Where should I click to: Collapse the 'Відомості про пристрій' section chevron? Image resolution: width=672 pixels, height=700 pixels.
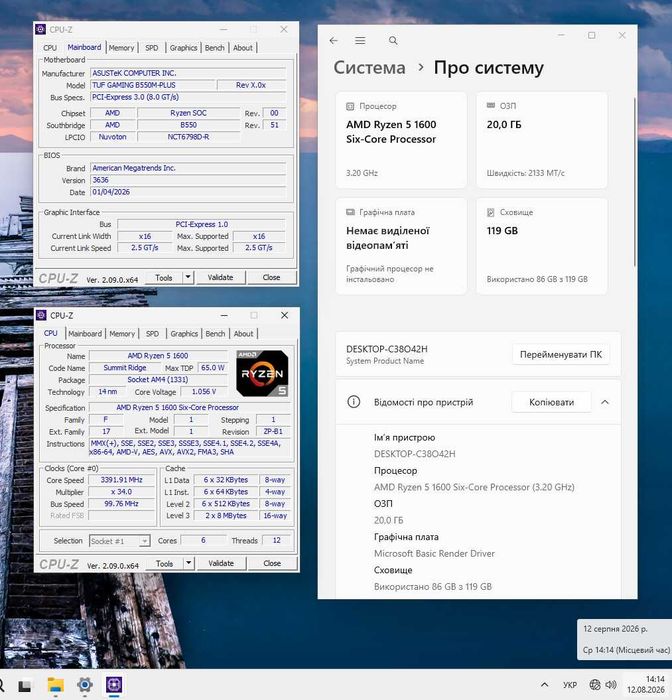[605, 402]
